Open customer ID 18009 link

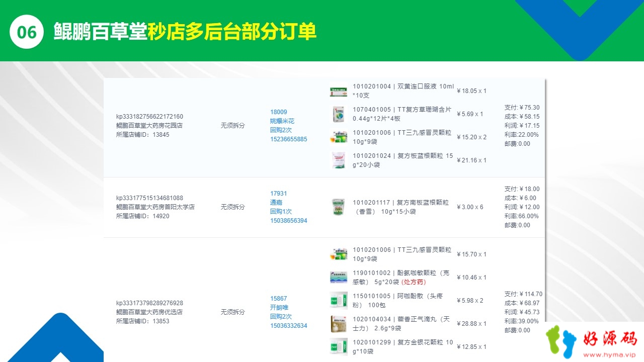pyautogui.click(x=279, y=112)
